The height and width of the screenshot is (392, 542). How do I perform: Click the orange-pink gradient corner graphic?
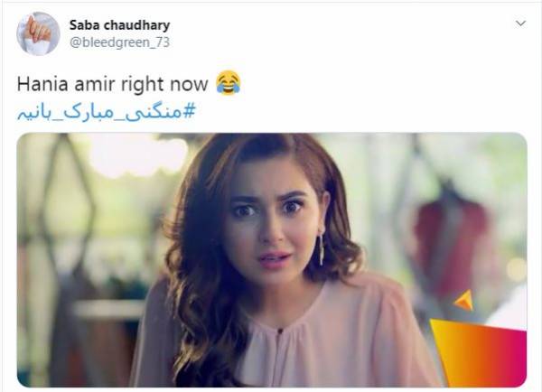481,353
